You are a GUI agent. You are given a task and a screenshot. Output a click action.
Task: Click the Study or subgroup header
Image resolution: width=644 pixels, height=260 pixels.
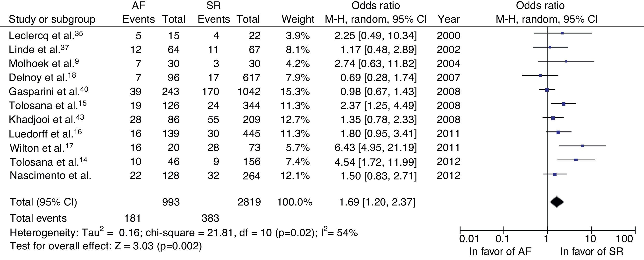[52, 19]
